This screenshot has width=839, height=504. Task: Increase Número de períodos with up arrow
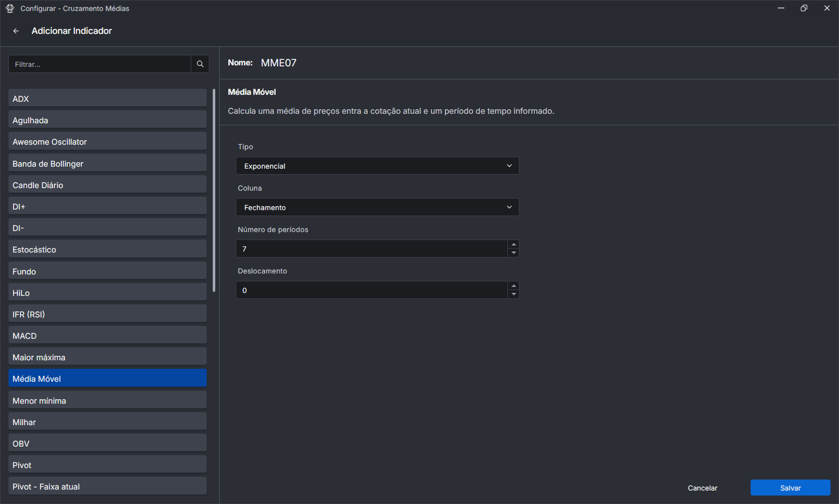pos(513,245)
